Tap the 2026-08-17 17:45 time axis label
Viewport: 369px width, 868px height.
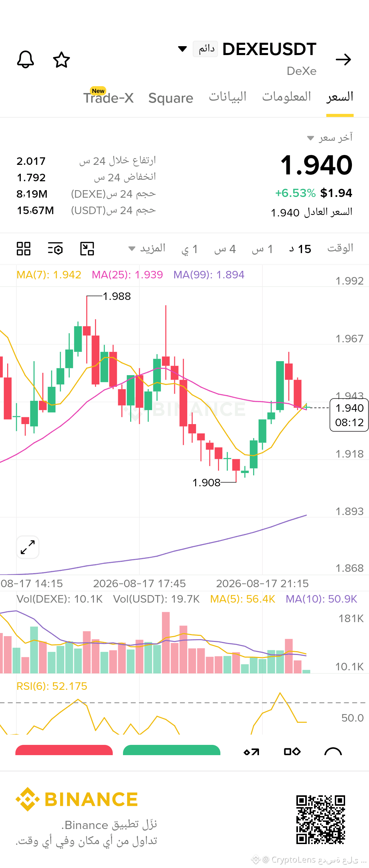[x=139, y=583]
